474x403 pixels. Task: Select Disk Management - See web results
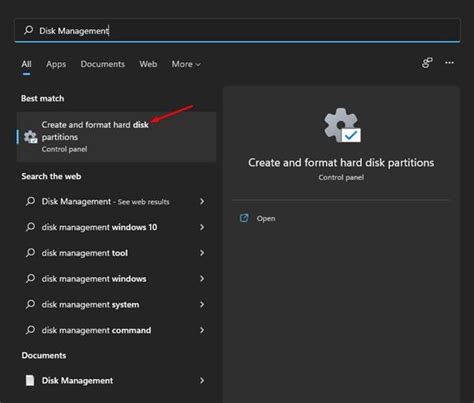tap(115, 201)
